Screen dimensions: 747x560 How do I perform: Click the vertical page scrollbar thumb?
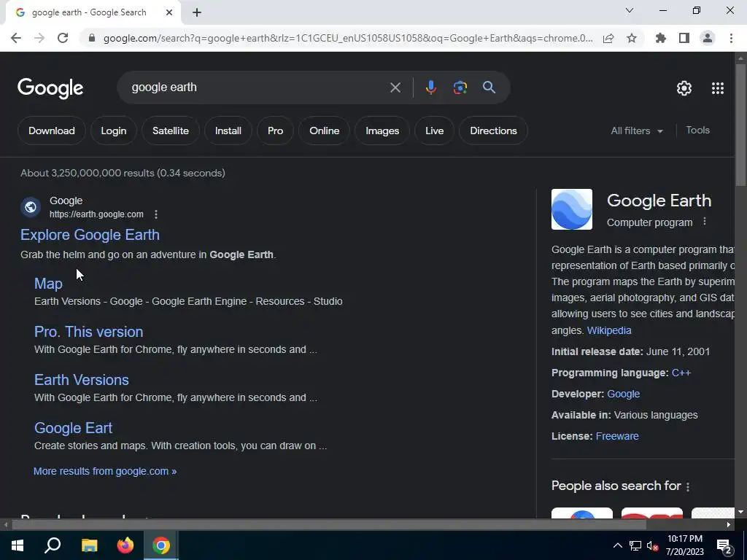coord(740,125)
